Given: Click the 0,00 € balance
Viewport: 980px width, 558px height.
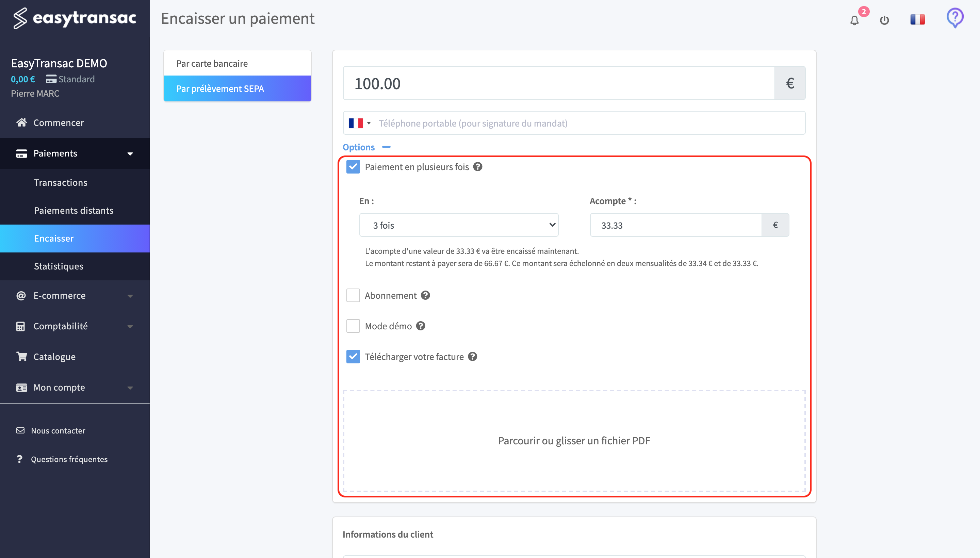Looking at the screenshot, I should tap(22, 79).
